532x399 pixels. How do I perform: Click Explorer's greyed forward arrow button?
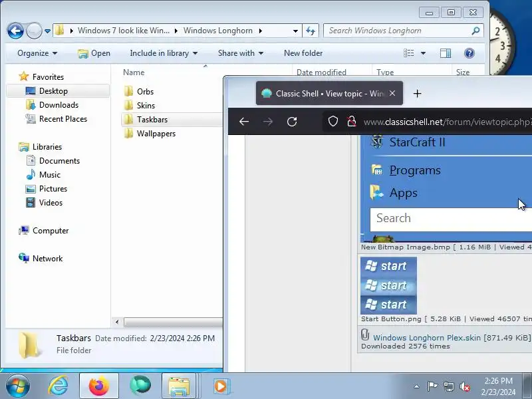(34, 31)
